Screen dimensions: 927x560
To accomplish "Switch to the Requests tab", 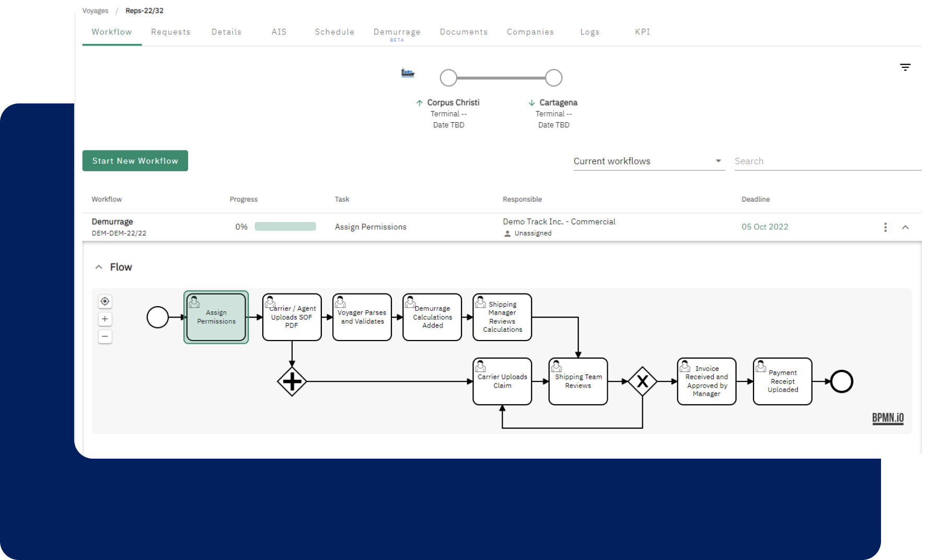I will 171,32.
